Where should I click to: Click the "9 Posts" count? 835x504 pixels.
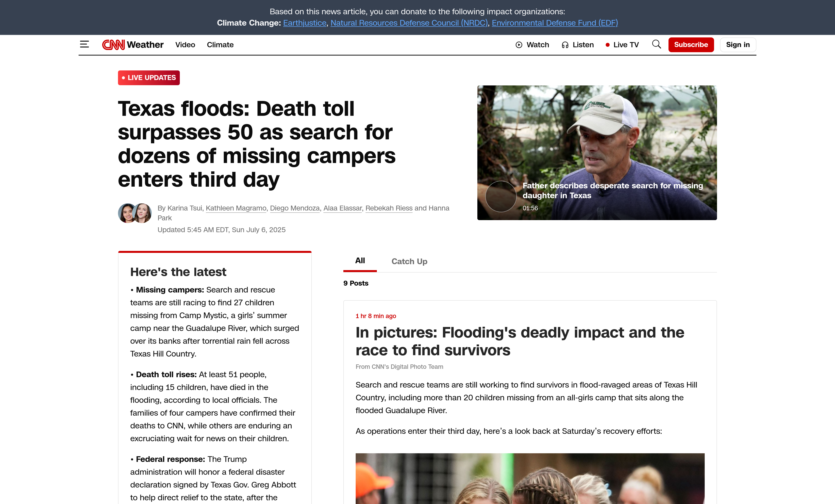click(x=356, y=283)
